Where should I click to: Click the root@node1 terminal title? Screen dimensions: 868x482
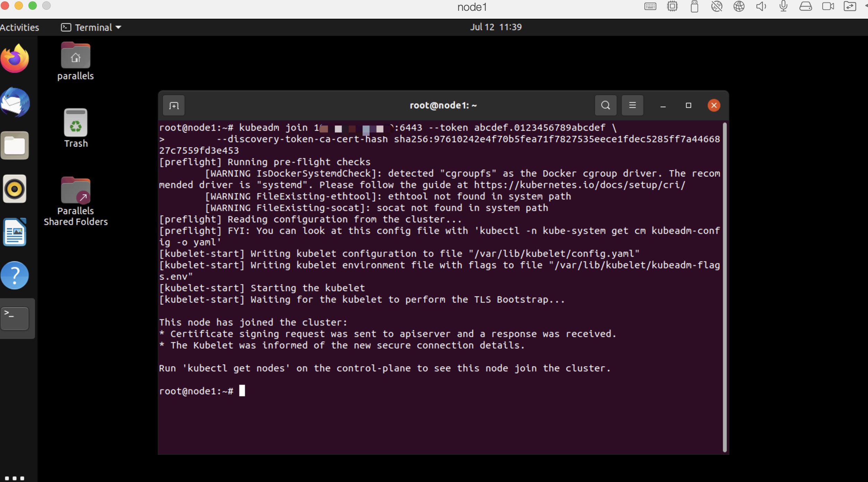pyautogui.click(x=443, y=105)
